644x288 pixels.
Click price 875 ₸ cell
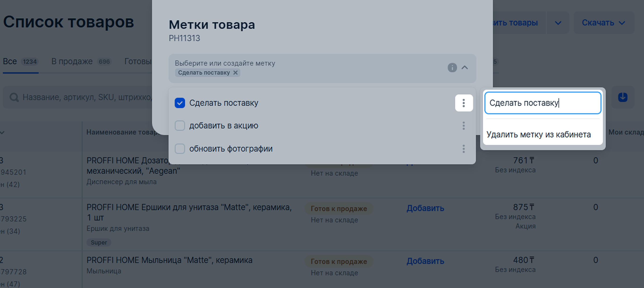click(x=524, y=207)
